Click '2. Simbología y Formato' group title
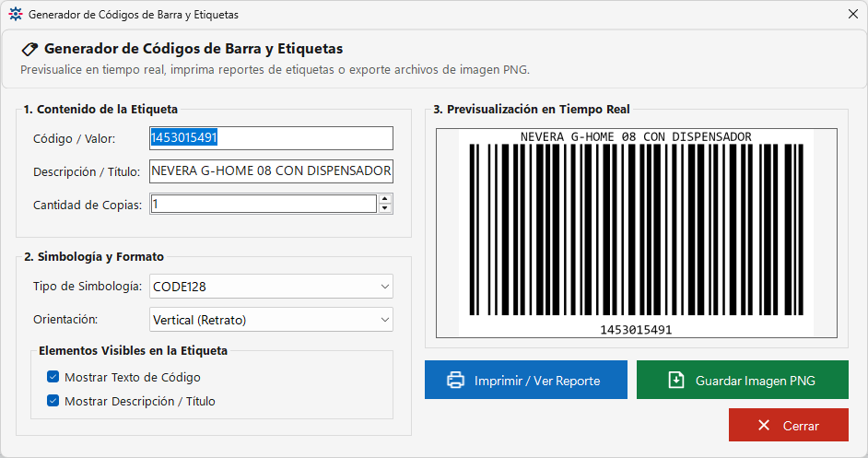 (x=94, y=256)
